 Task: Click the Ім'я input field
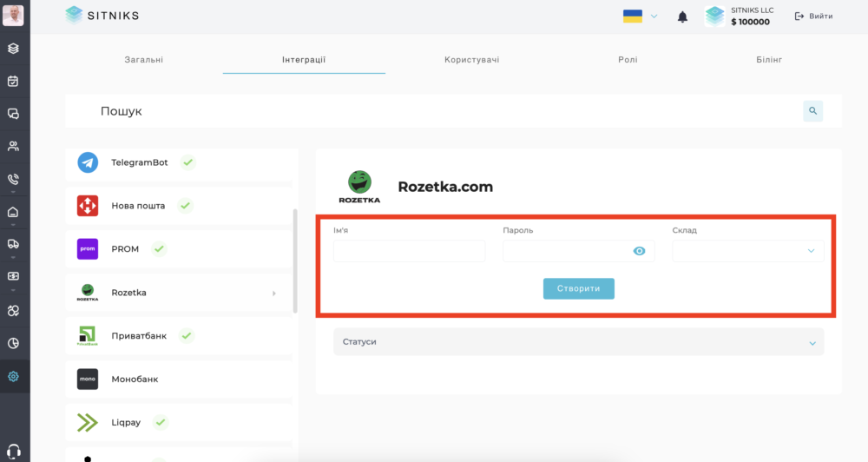[410, 251]
